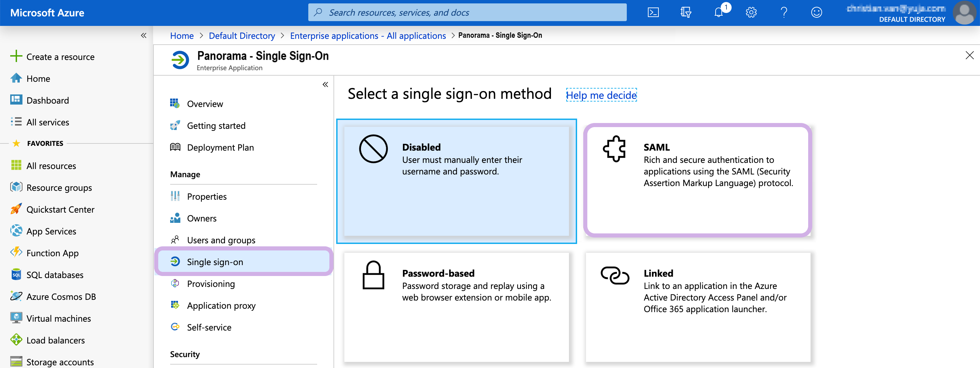980x368 pixels.
Task: Click the search resources input field
Action: [467, 13]
